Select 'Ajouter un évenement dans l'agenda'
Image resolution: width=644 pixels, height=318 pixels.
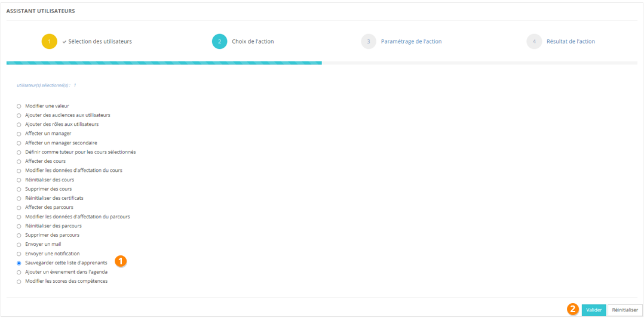(19, 272)
